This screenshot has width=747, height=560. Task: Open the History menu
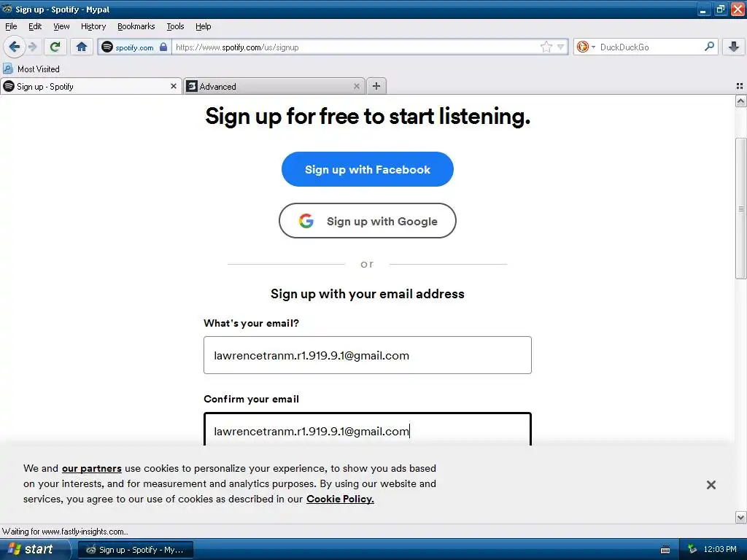click(x=93, y=26)
